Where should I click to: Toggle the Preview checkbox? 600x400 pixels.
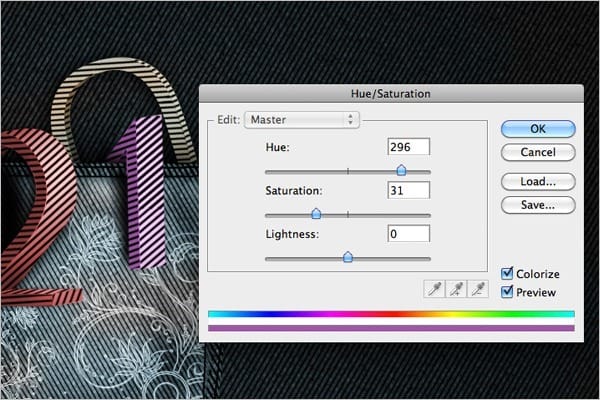coord(508,292)
